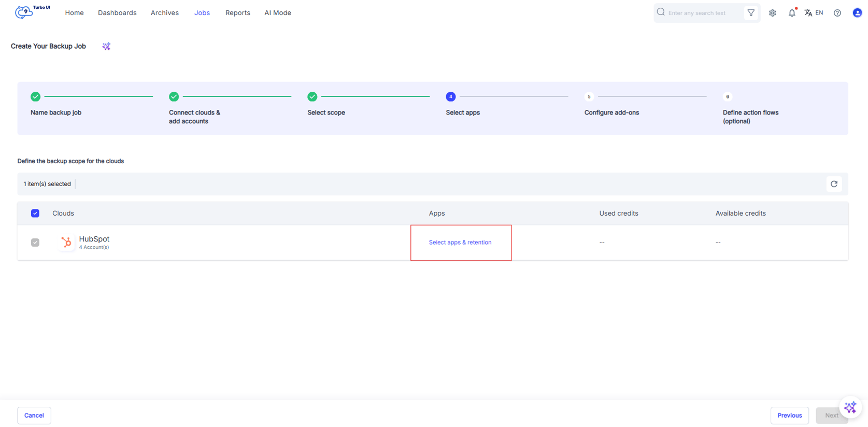Viewport: 868px width, 427px height.
Task: Go to the Home menu
Action: [x=74, y=13]
